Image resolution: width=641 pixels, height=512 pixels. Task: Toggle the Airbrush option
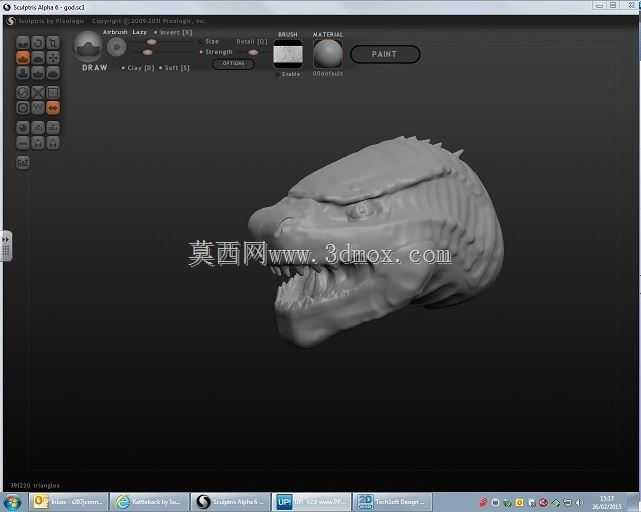115,32
